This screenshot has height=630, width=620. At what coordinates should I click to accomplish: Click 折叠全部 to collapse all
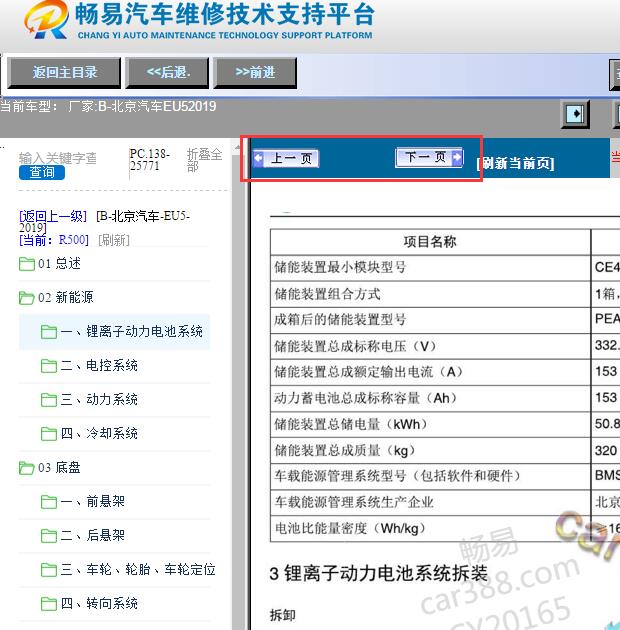point(204,160)
